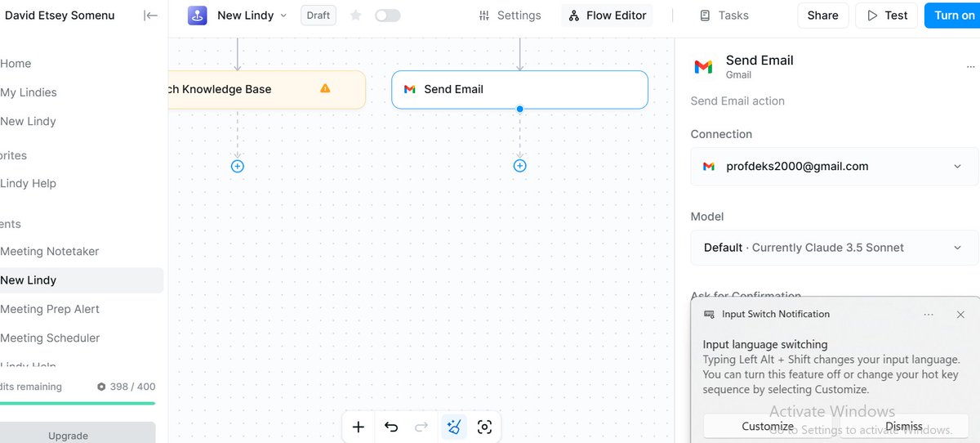Toggle the magic tidy-up tool

(454, 427)
